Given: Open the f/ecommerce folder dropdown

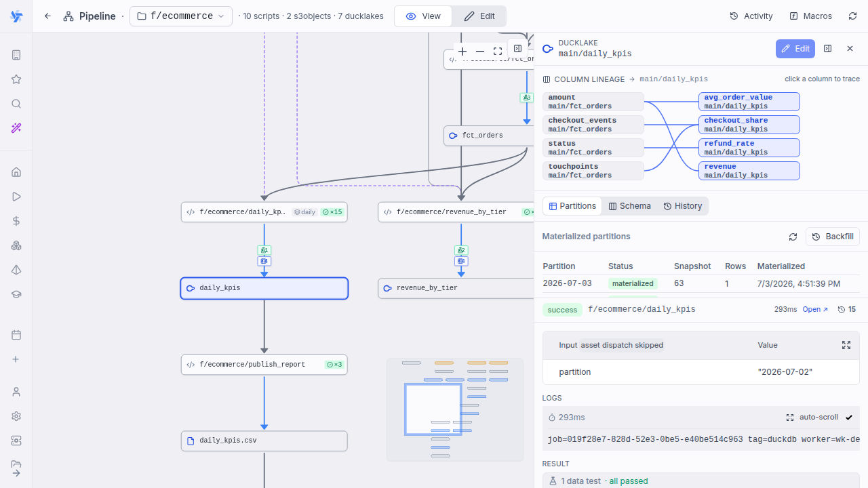Looking at the screenshot, I should [x=181, y=16].
